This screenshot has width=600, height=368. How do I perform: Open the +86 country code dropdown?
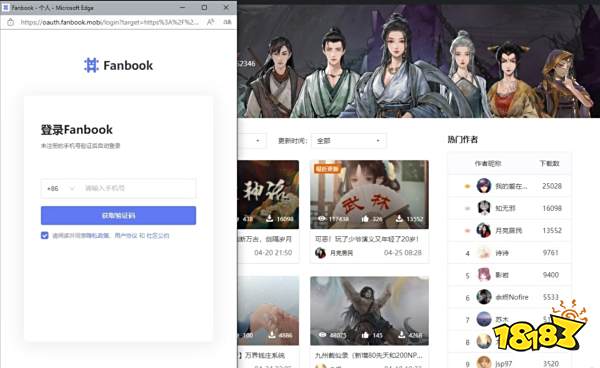tap(60, 188)
